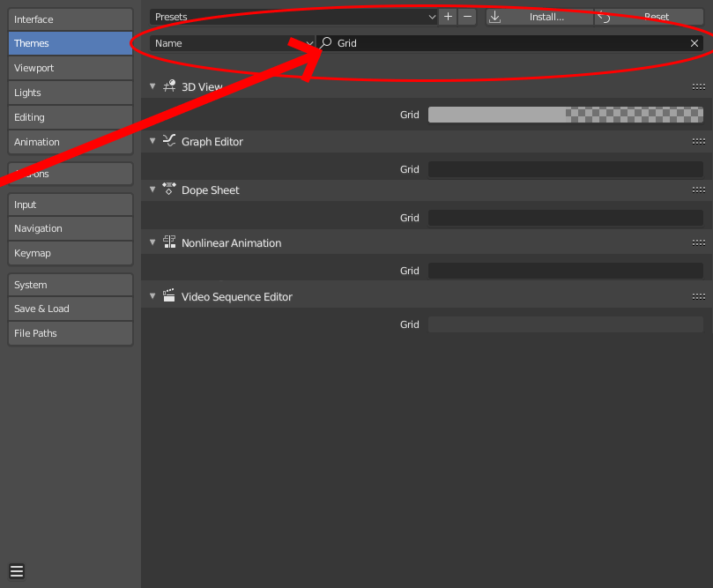Edit the 3D View Grid color
Screen dimensions: 713x588
coord(566,115)
